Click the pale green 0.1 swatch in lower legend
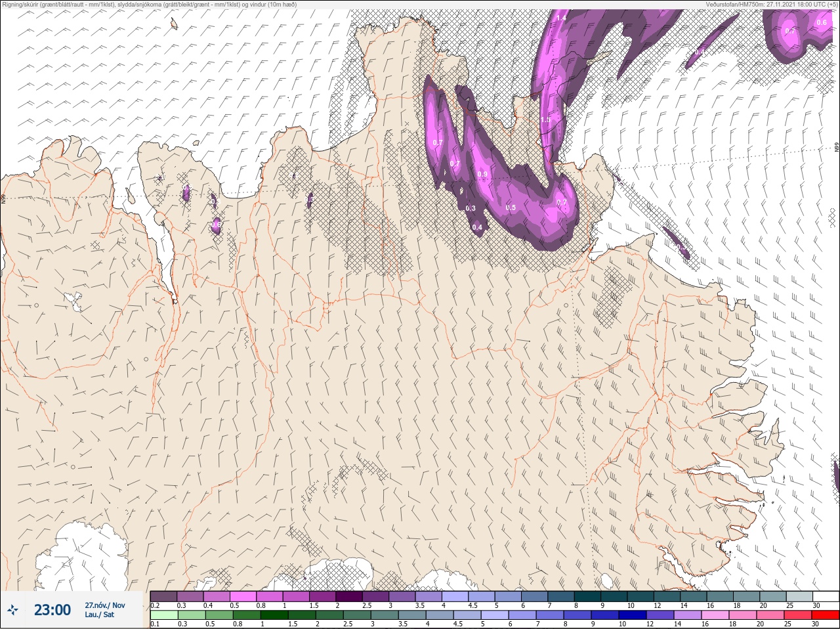The width and height of the screenshot is (840, 629). (x=163, y=615)
